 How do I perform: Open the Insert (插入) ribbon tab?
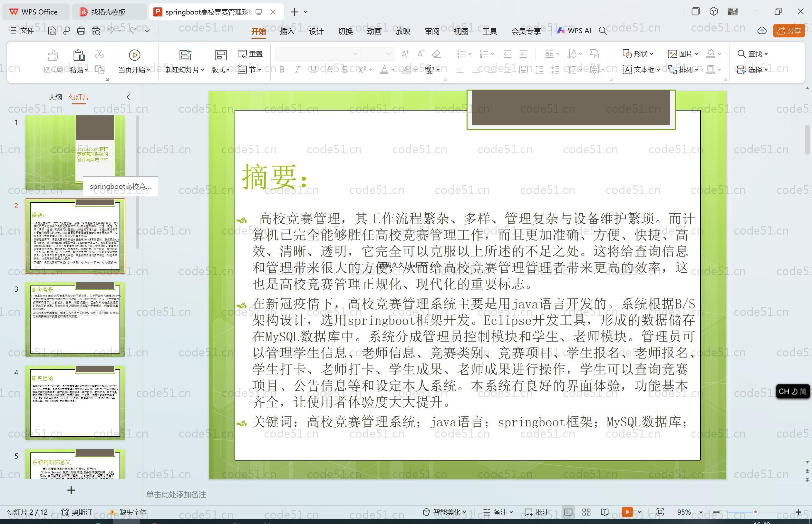tap(287, 31)
